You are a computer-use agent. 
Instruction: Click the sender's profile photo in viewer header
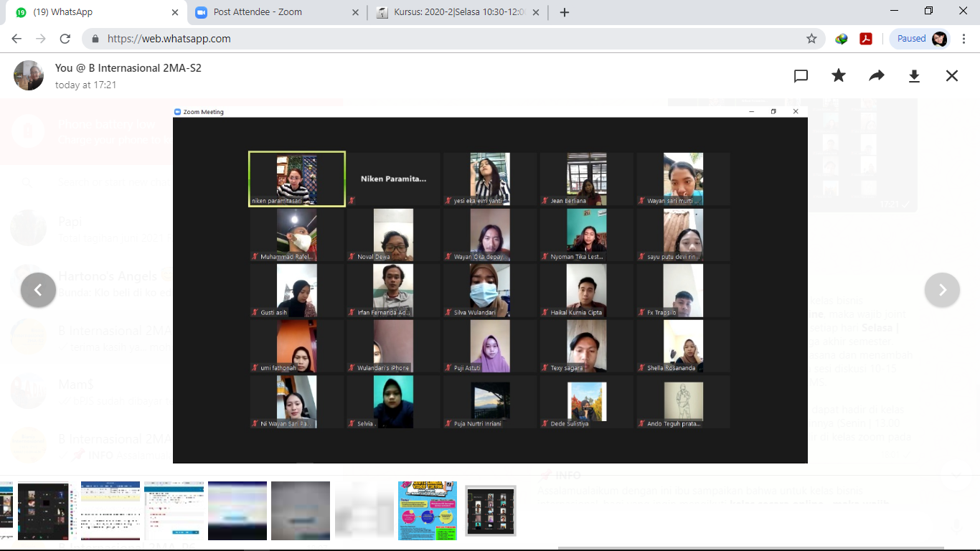click(x=29, y=75)
